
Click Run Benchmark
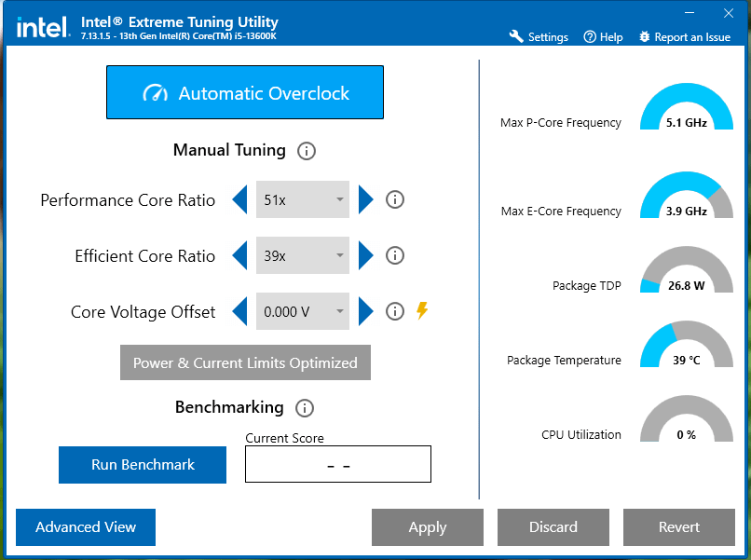143,465
